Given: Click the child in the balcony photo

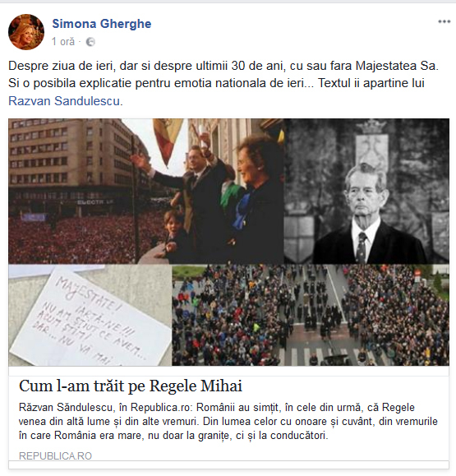Looking at the screenshot, I should [x=175, y=233].
